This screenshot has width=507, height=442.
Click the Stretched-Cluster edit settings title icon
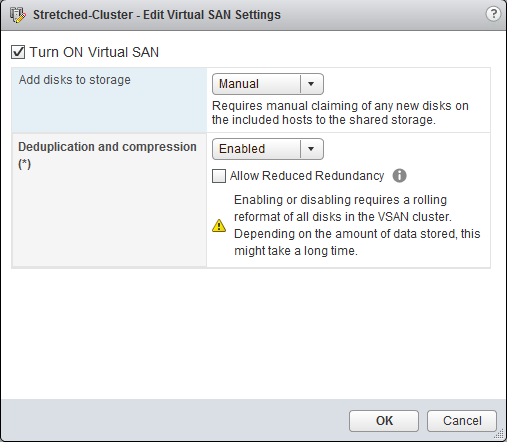click(17, 15)
